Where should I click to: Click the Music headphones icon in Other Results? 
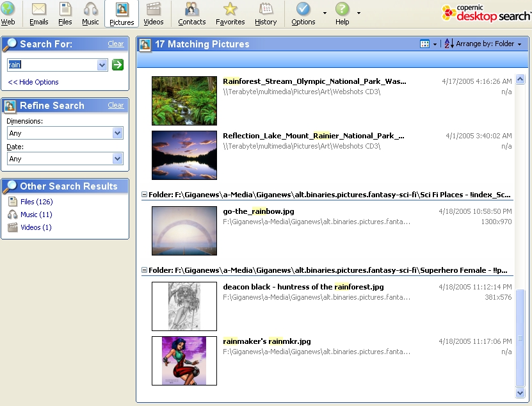(x=13, y=215)
